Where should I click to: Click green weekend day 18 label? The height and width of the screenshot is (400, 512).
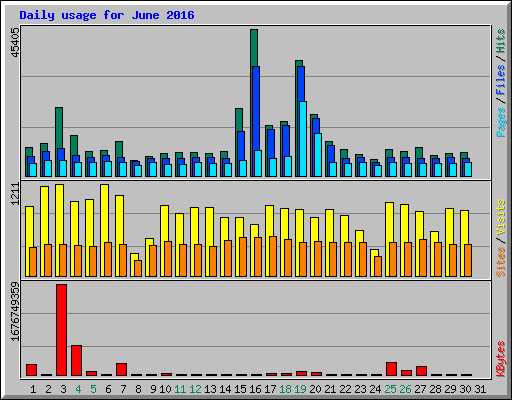click(x=285, y=389)
